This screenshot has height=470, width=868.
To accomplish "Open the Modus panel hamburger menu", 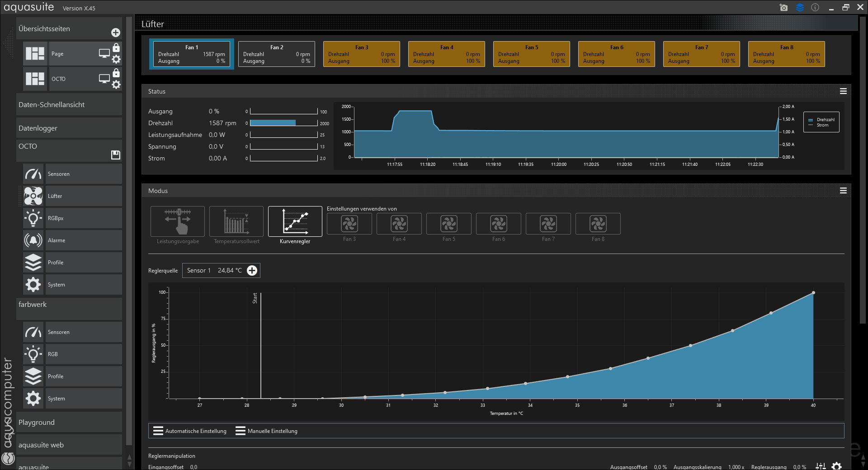I will [x=843, y=191].
